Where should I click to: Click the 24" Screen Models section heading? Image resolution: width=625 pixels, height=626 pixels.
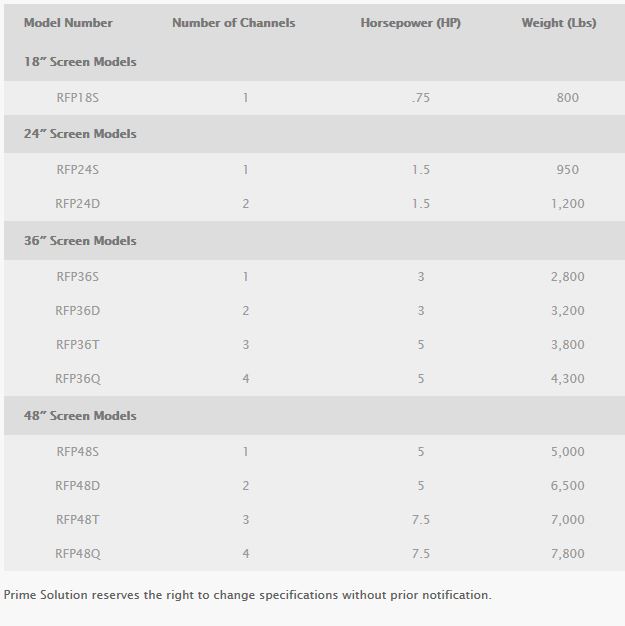point(80,134)
